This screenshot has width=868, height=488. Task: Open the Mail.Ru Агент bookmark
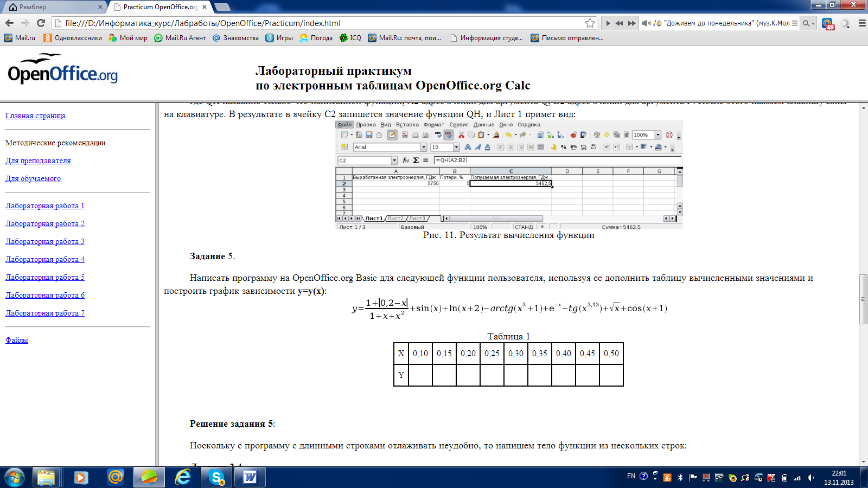point(180,38)
